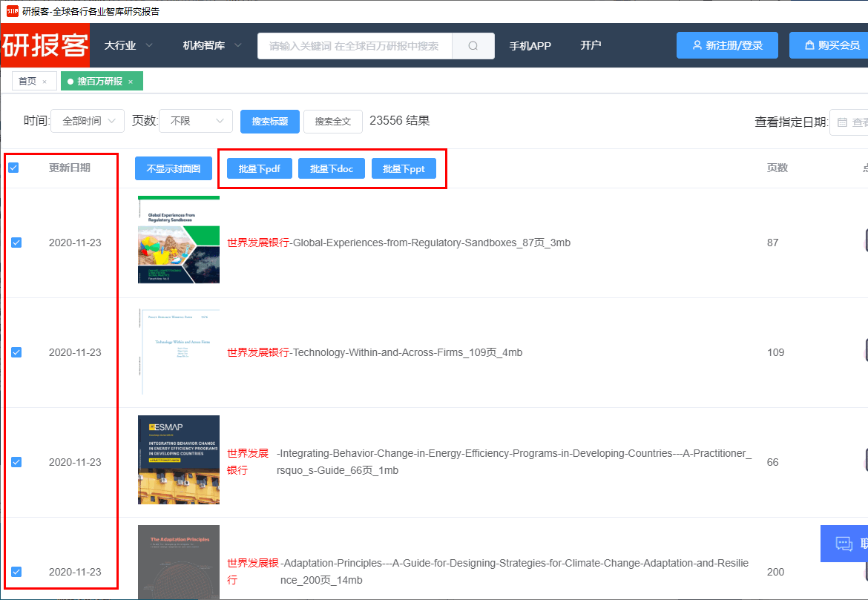Viewport: 868px width, 600px height.
Task: Click the 23556 结果 count text
Action: click(400, 121)
